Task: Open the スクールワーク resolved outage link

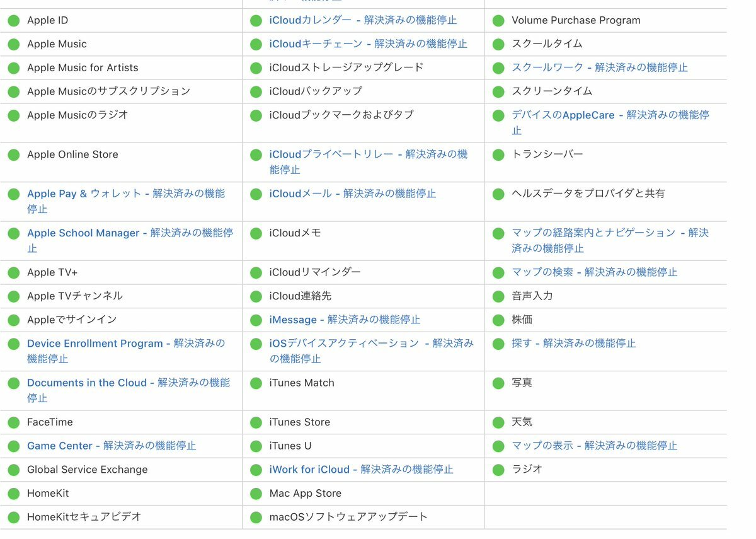Action: (599, 67)
